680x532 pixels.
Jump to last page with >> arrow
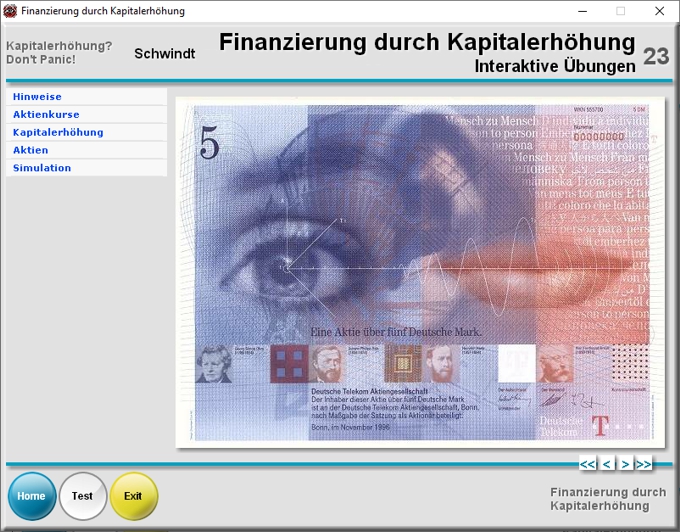(643, 464)
